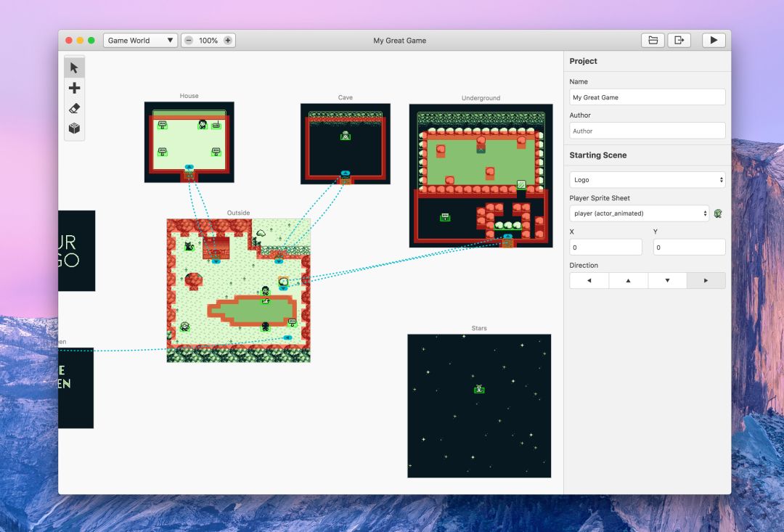Screen dimensions: 784x532
Task: Select the cube Collisions tool
Action: pyautogui.click(x=74, y=128)
